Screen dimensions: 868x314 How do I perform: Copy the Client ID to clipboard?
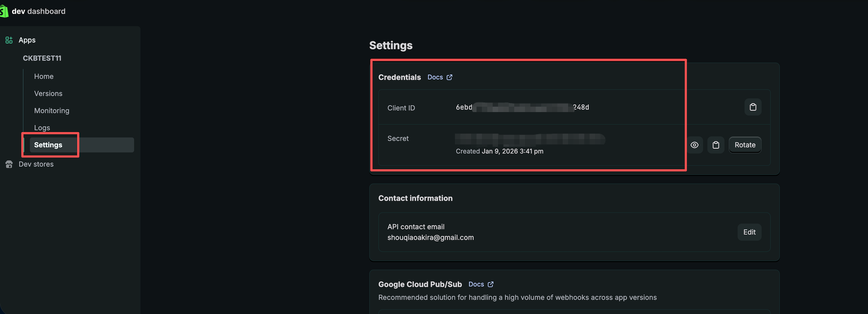click(752, 107)
